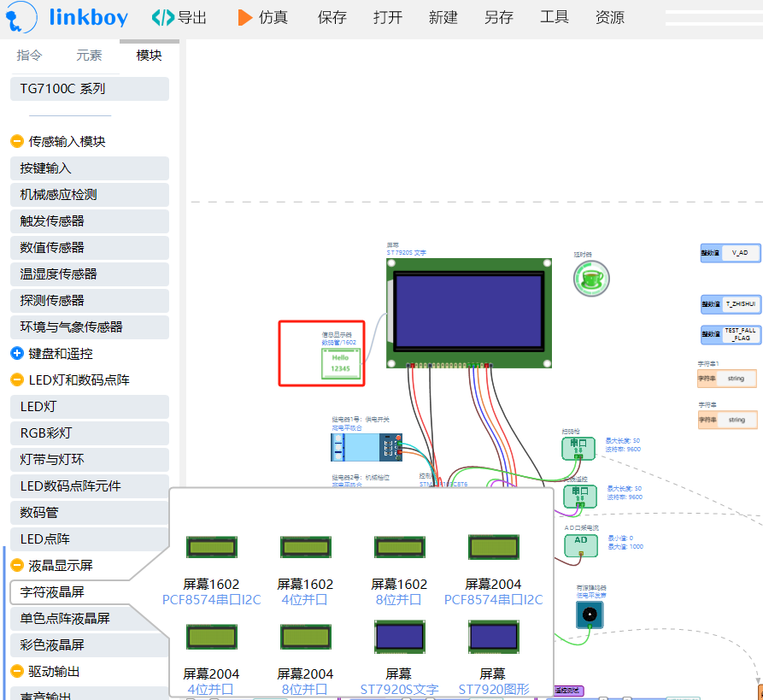The width and height of the screenshot is (763, 700).
Task: Select 新建 in the top menu
Action: click(443, 18)
